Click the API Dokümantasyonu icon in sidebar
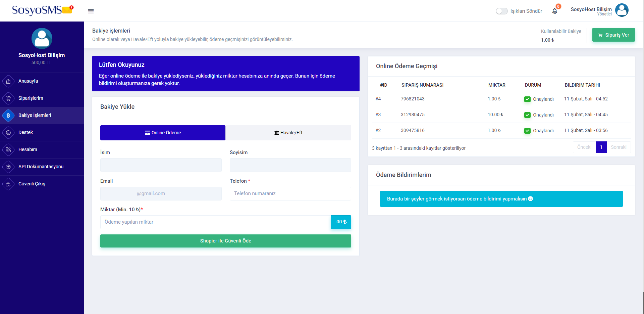Screen dimensions: 644x314 tap(8, 167)
